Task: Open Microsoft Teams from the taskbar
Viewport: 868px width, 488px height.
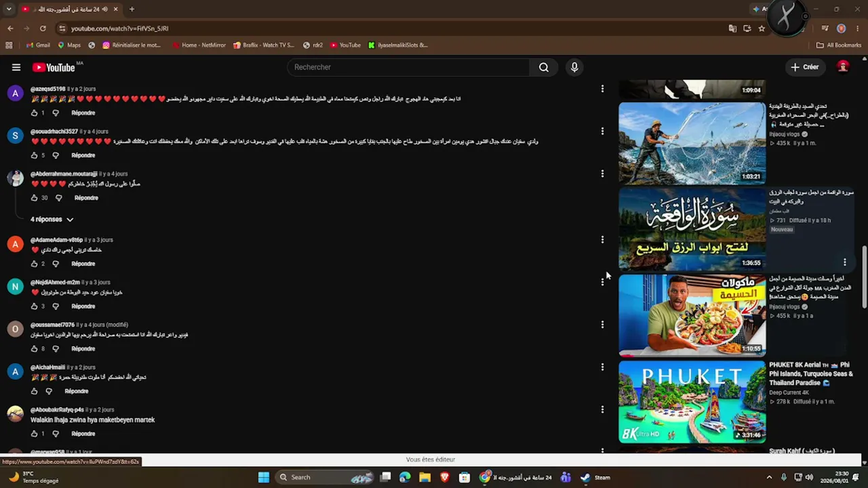Action: pos(566,477)
